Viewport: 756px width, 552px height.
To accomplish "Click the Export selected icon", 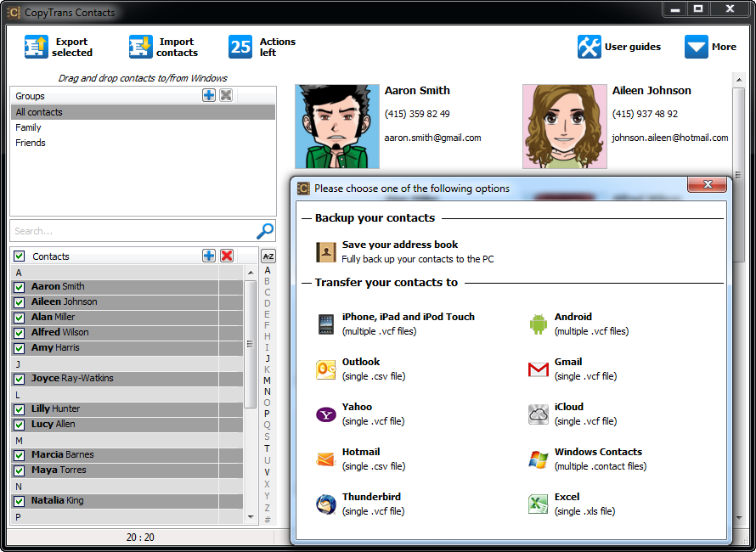I will click(37, 47).
